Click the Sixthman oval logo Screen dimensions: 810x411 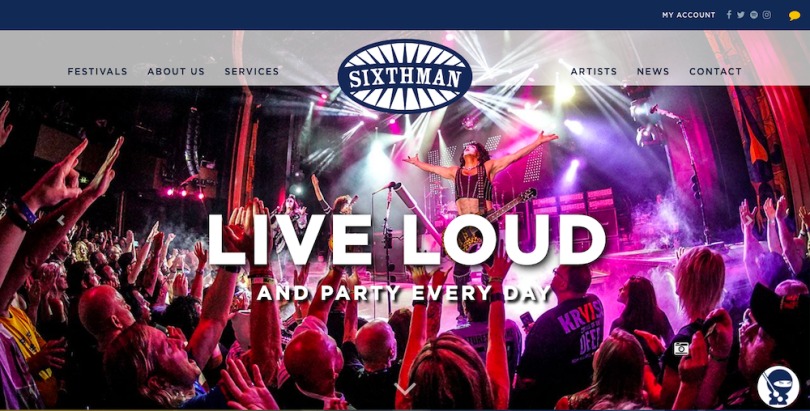(x=405, y=76)
